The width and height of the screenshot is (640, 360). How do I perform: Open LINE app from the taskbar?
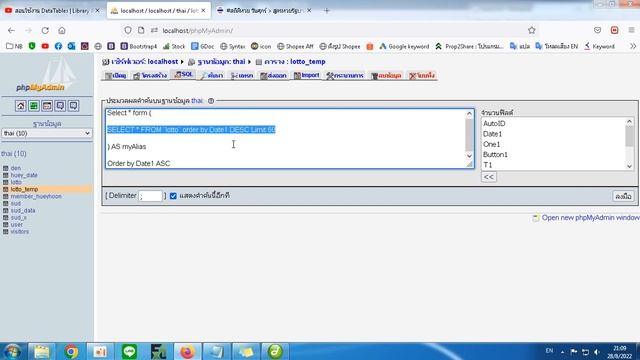point(129,351)
